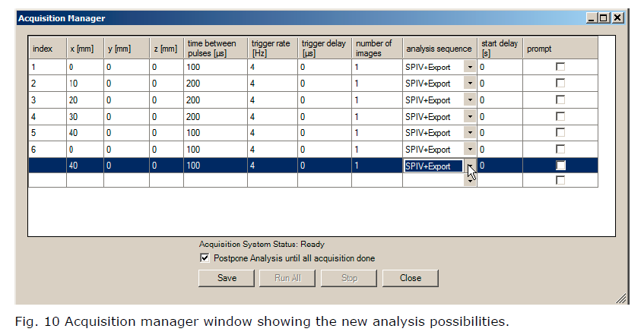Expand row 2 analysis sequence dropdown arrow
Screen dimensions: 644x335
tap(470, 84)
